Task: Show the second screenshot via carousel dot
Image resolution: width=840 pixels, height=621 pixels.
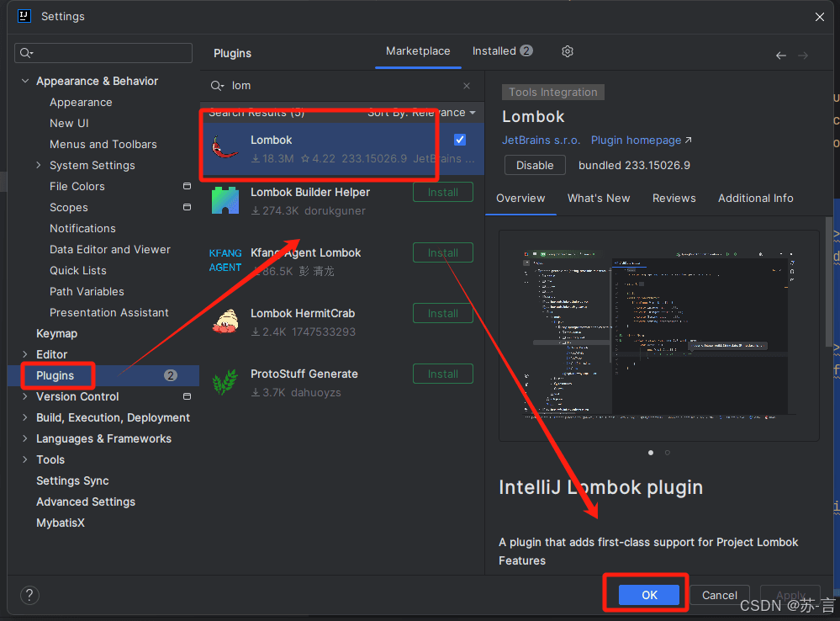Action: (667, 453)
